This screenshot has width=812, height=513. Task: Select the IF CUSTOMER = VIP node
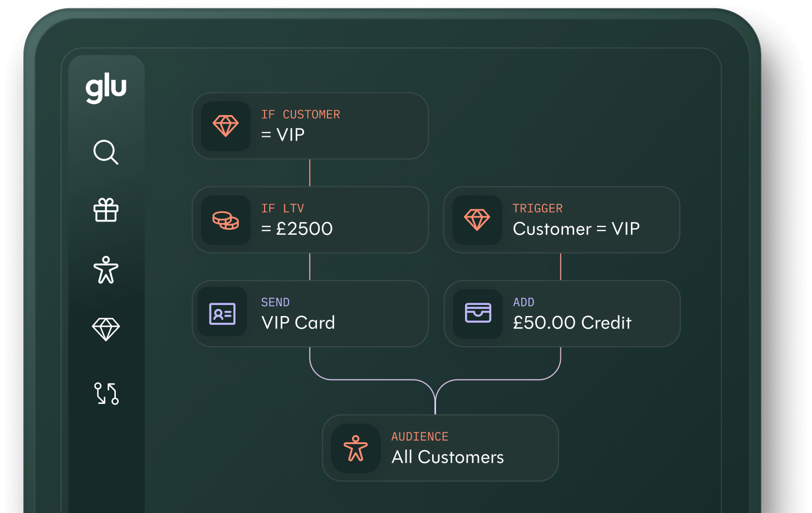(310, 126)
